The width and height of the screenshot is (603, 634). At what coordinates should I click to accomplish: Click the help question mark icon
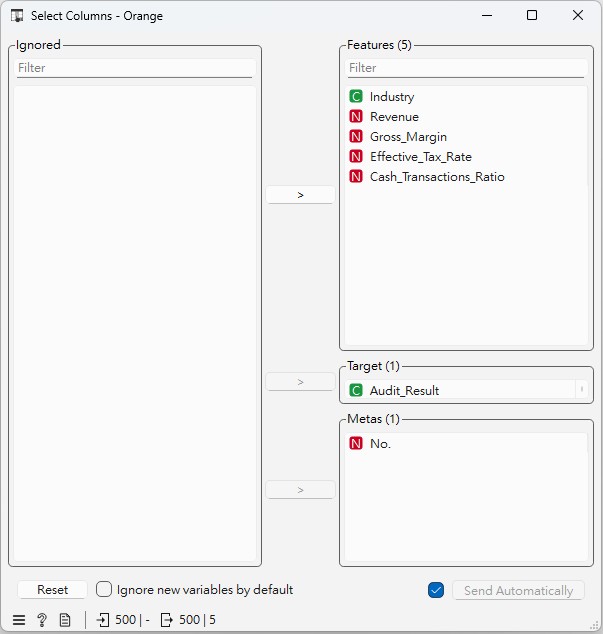[42, 620]
